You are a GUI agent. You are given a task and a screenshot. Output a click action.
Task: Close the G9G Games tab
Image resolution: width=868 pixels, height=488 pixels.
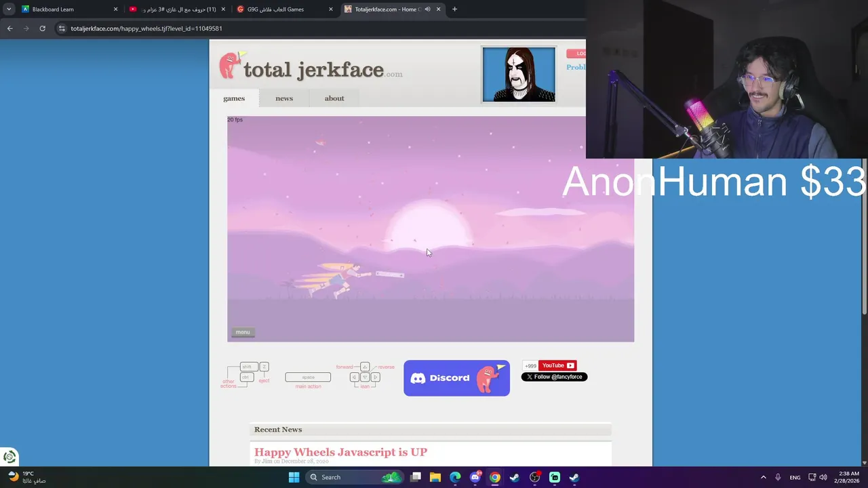pyautogui.click(x=331, y=9)
